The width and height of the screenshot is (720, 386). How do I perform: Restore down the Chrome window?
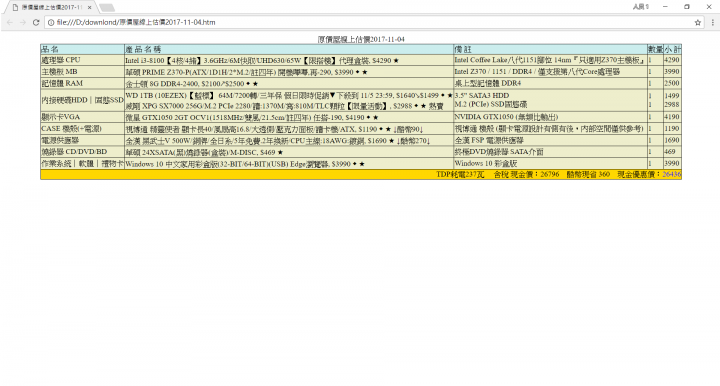coord(687,7)
